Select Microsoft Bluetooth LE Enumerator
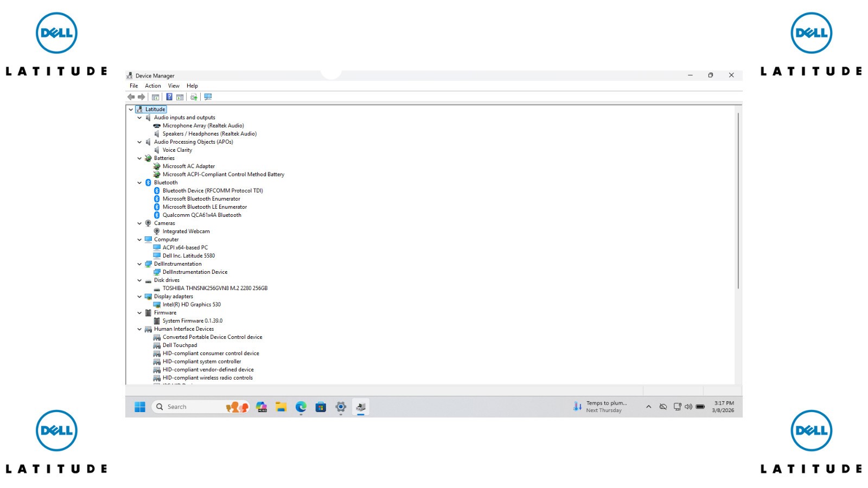 (205, 207)
